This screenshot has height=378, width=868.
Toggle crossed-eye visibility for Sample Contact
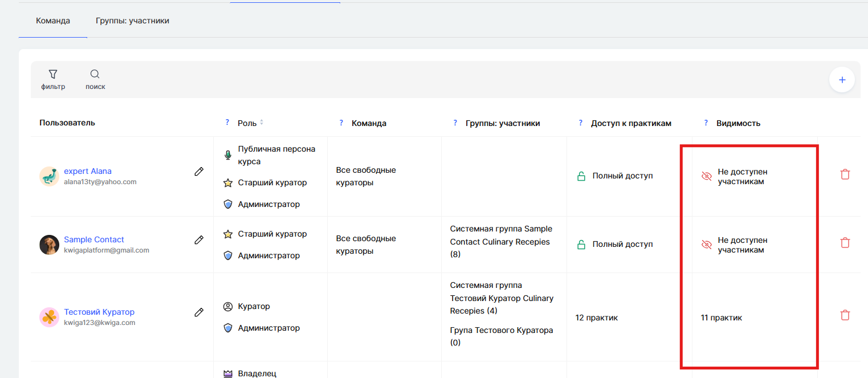707,245
